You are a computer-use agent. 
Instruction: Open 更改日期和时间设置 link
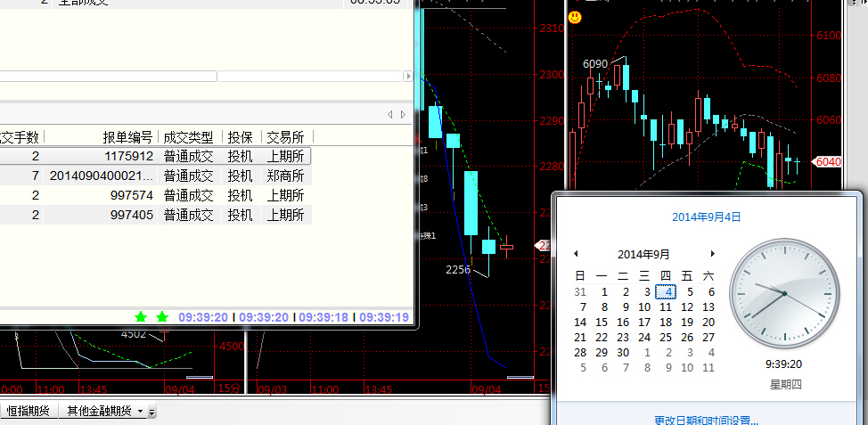[706, 421]
